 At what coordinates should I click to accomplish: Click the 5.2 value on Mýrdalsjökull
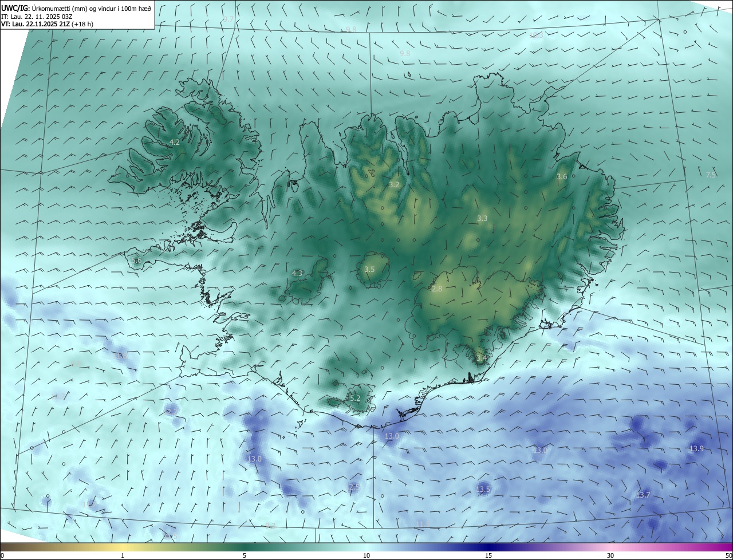coord(354,398)
